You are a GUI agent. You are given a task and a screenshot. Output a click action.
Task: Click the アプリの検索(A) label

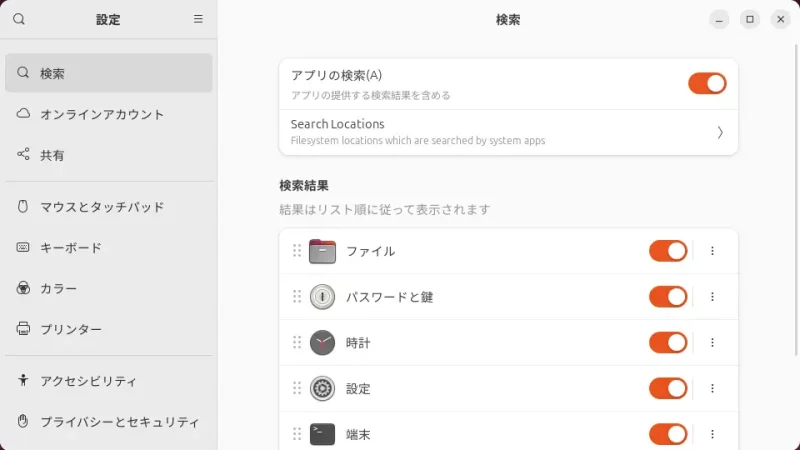[x=336, y=76]
